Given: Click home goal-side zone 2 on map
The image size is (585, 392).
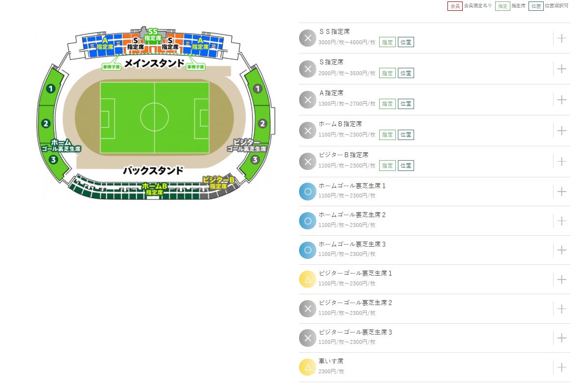Looking at the screenshot, I should [x=46, y=123].
